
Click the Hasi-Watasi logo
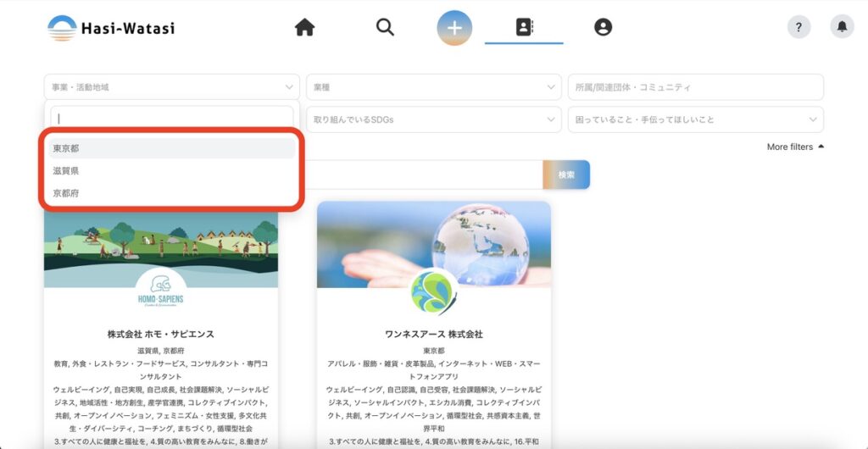pyautogui.click(x=111, y=28)
